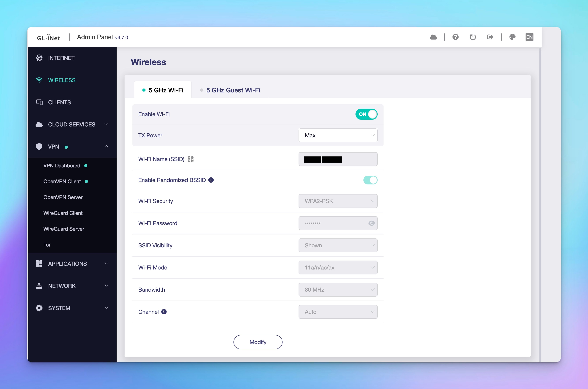Click the Modify button

pyautogui.click(x=258, y=342)
